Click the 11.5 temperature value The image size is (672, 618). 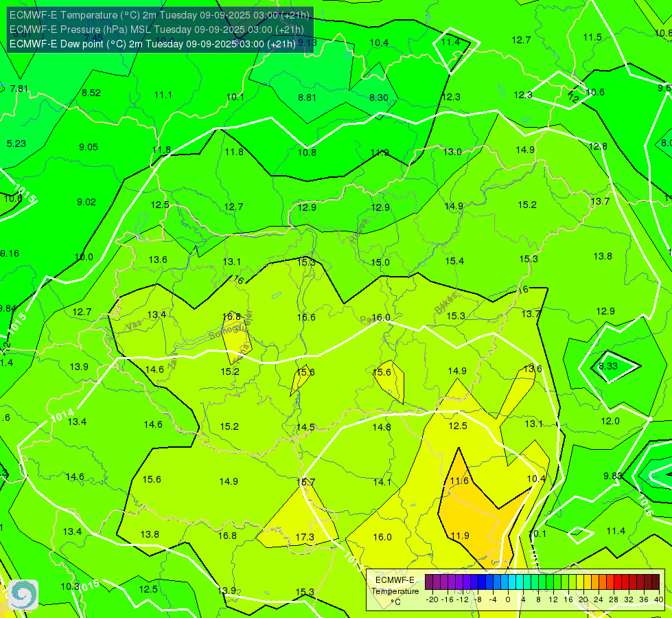coord(592,37)
